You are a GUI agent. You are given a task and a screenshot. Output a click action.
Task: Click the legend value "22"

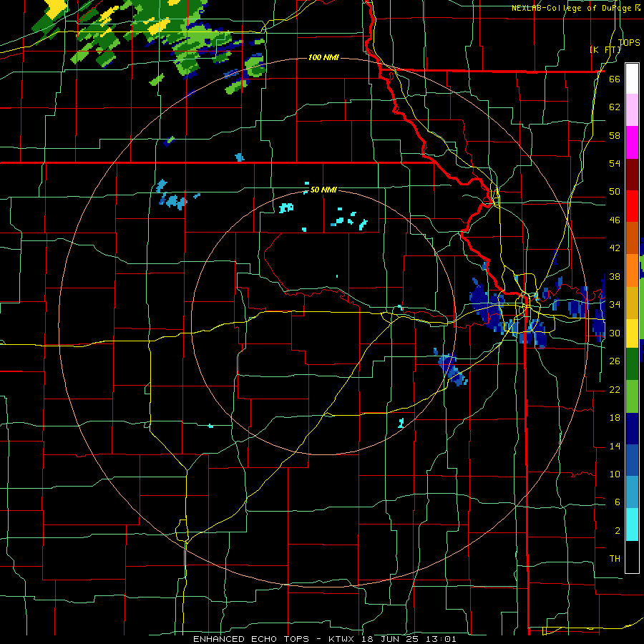615,389
